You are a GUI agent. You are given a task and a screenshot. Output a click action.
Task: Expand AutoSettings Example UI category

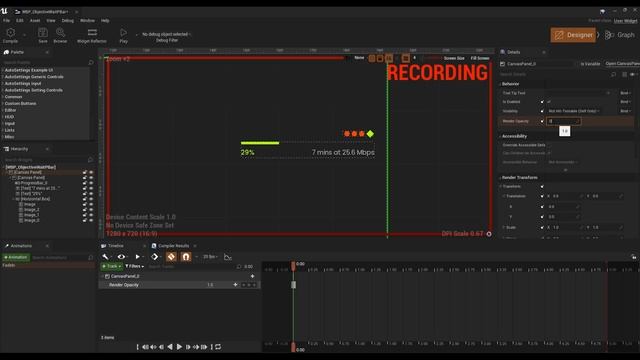click(3, 70)
